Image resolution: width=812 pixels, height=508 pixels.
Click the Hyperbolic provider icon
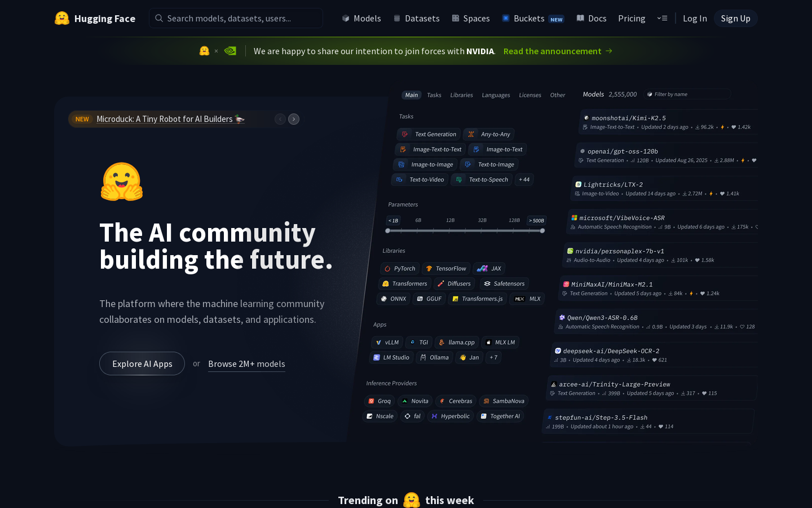coord(434,417)
